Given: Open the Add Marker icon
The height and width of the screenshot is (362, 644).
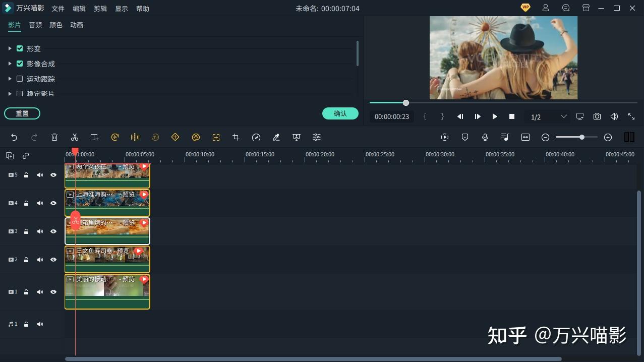Looking at the screenshot, I should tap(464, 137).
